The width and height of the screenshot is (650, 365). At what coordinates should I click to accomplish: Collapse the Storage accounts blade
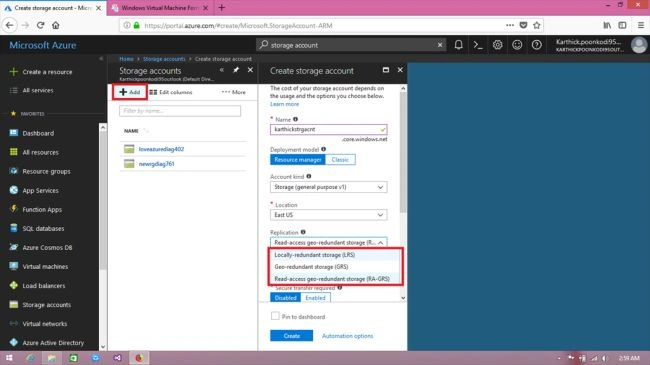222,70
